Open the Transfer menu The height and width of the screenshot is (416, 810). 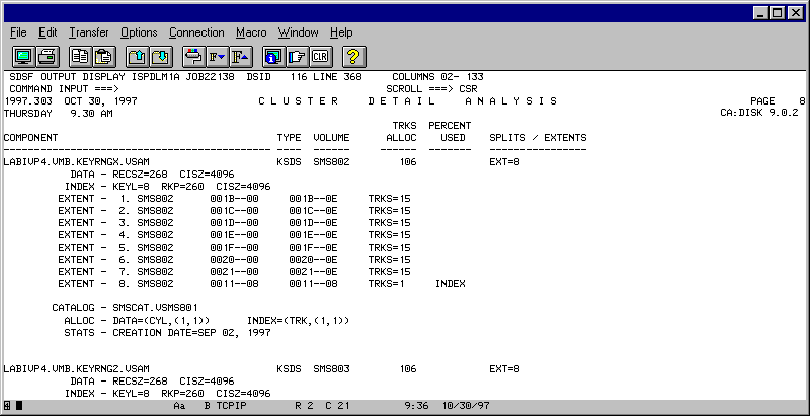point(89,33)
